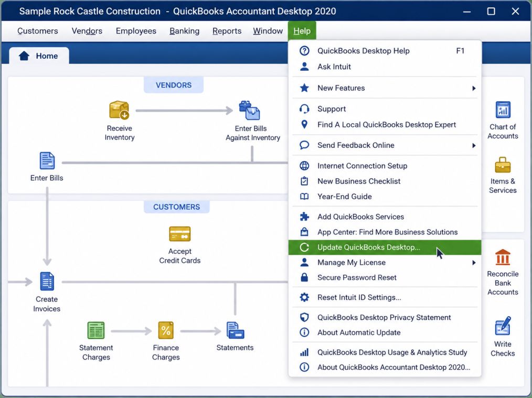
Task: Click the map pin icon for Local Expert
Action: click(x=304, y=124)
